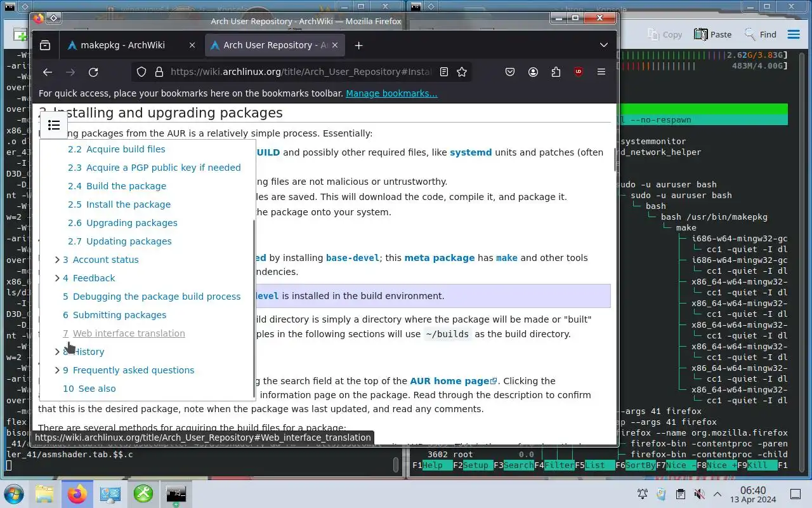
Task: Open the Konsole hamburger menu
Action: 794,34
